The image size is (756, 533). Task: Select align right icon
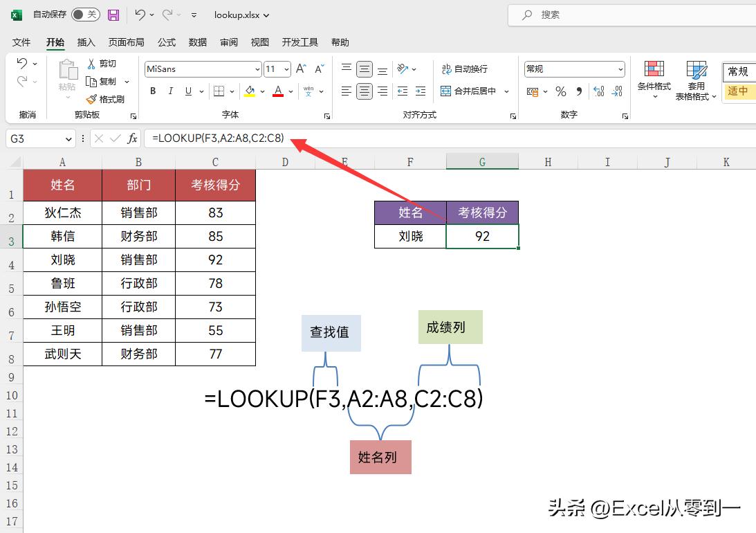382,91
